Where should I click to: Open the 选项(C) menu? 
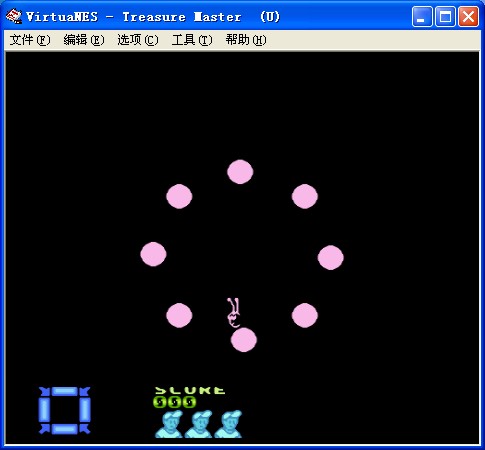tap(138, 40)
